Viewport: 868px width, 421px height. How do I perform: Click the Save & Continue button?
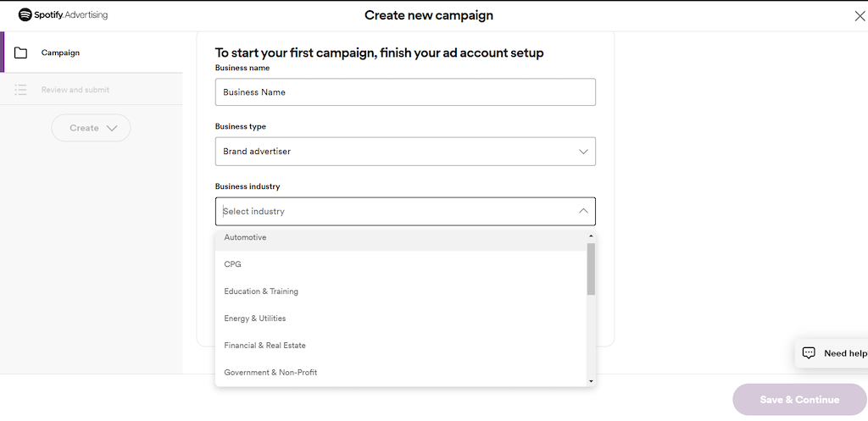pos(799,400)
